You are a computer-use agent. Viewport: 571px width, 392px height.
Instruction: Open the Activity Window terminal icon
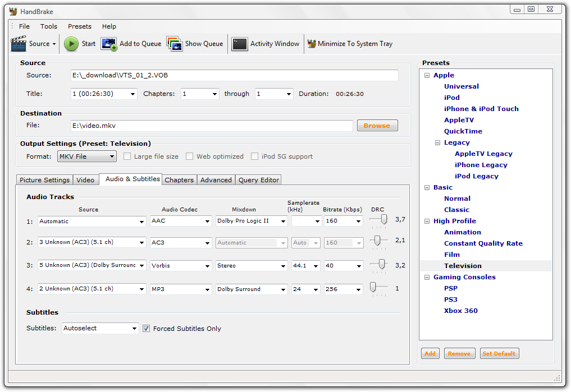pos(240,44)
